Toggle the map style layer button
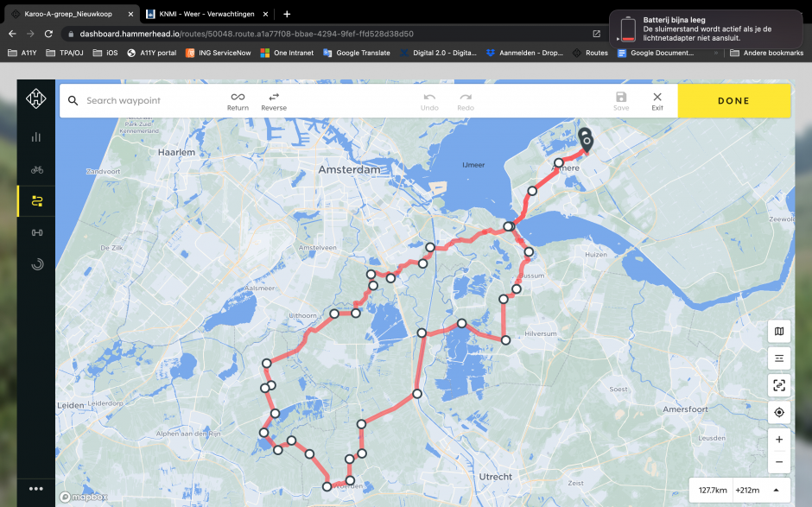The width and height of the screenshot is (812, 507). (779, 332)
